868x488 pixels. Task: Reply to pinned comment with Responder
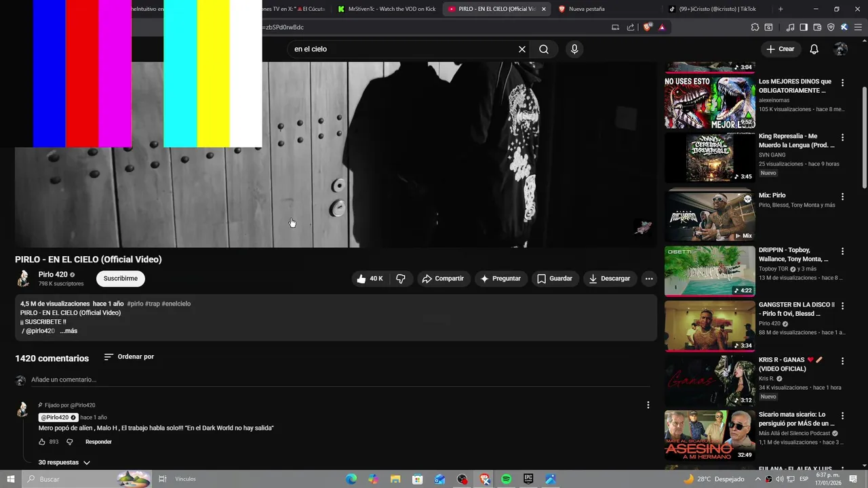click(x=98, y=442)
